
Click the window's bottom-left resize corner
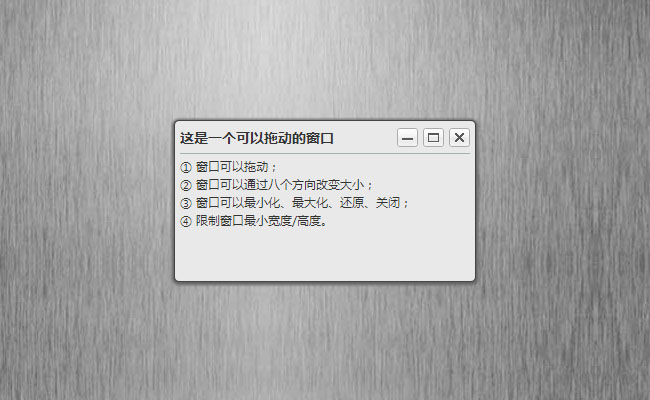(177, 279)
